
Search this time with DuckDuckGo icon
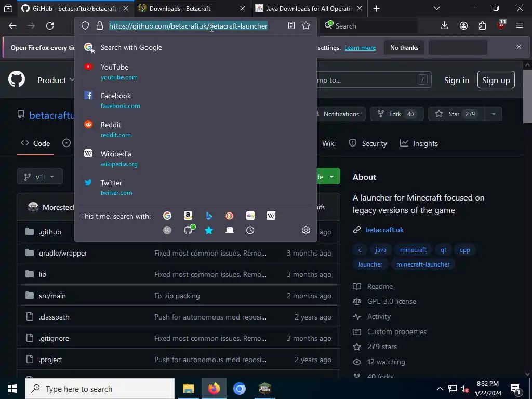(229, 216)
